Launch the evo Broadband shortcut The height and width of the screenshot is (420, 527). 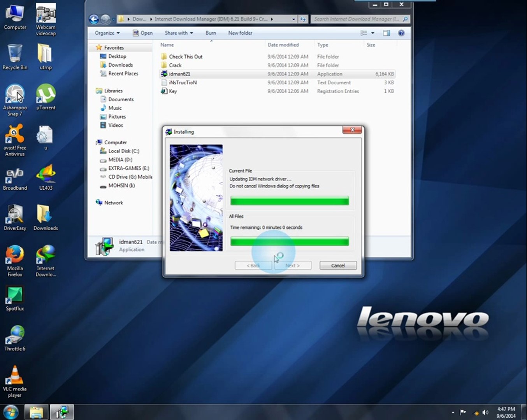click(15, 179)
